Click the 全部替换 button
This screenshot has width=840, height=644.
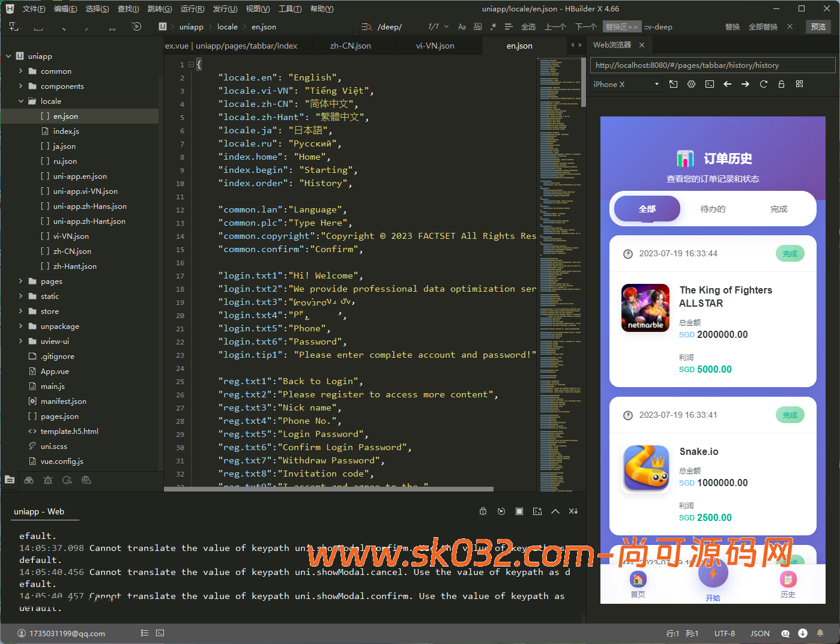point(763,27)
